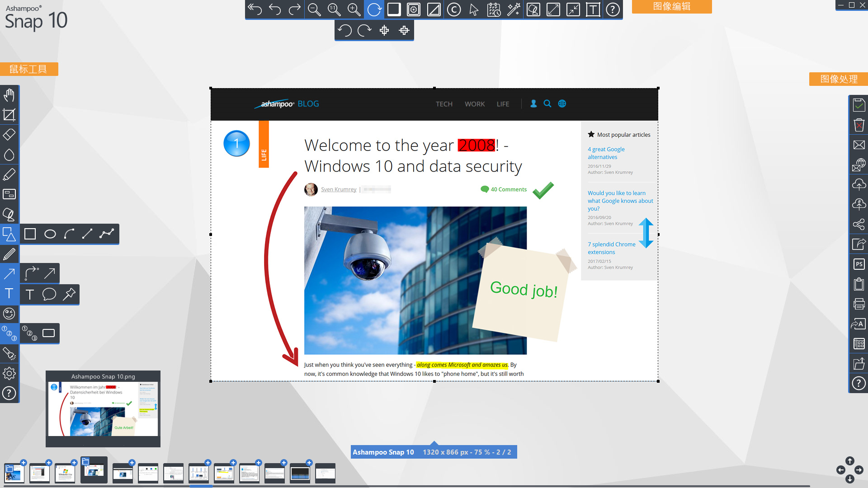
Task: Select the Ellipse drawing tool
Action: point(50,234)
